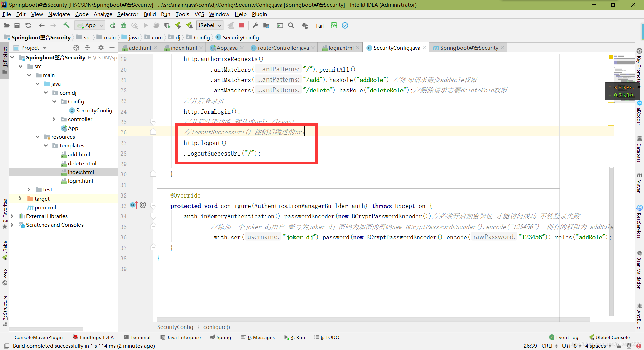
Task: Expand the test folder
Action: tap(29, 189)
